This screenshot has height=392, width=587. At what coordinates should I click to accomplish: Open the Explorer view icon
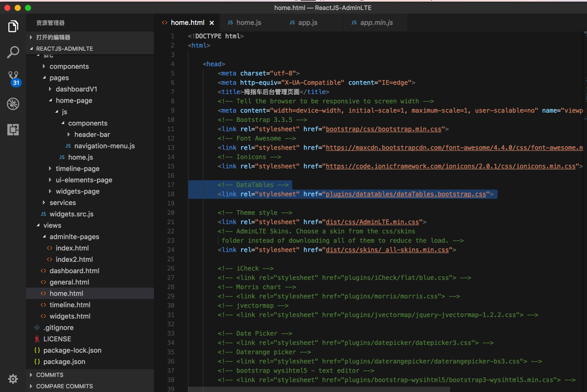(13, 26)
